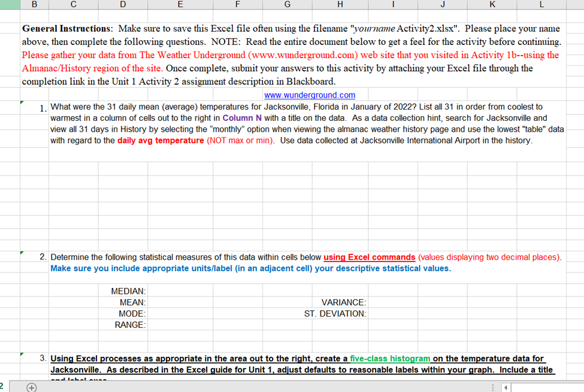
Task: Click the cell next to MEAN label
Action: point(180,302)
